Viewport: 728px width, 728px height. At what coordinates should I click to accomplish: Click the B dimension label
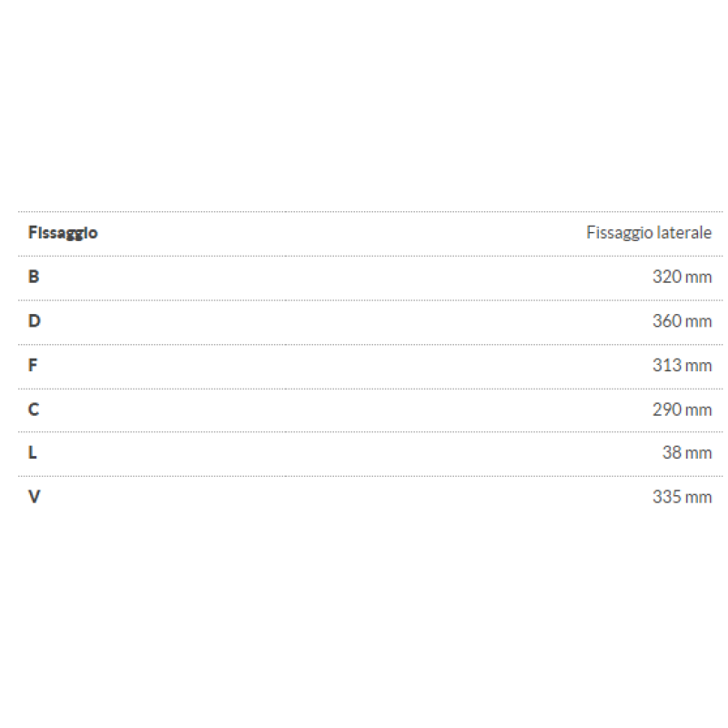coord(34,277)
